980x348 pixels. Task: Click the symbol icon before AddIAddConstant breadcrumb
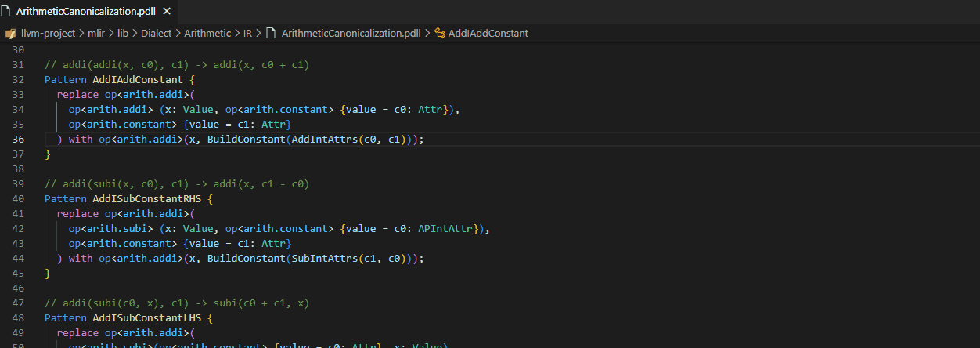point(439,34)
